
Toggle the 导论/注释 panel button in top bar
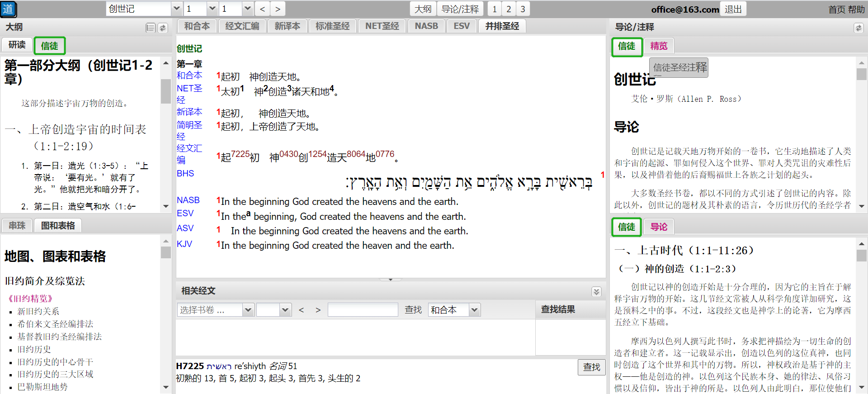coord(460,9)
